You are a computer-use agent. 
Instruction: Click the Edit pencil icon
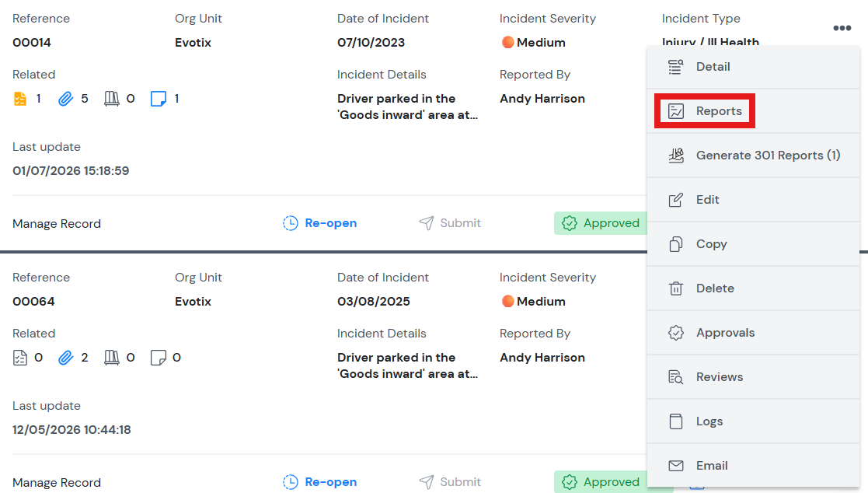coord(676,200)
